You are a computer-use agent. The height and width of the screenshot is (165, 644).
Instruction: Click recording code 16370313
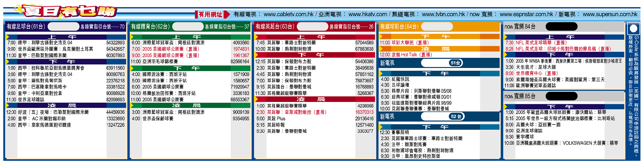pyautogui.click(x=364, y=112)
